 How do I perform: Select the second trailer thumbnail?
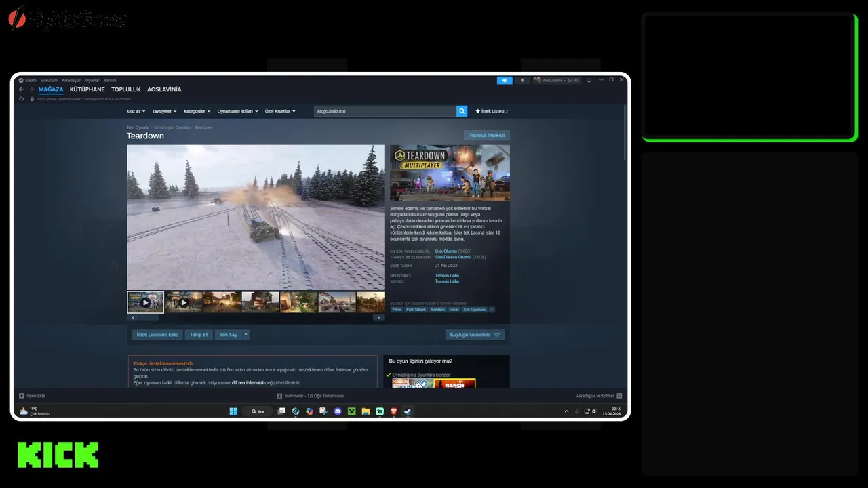pos(184,302)
